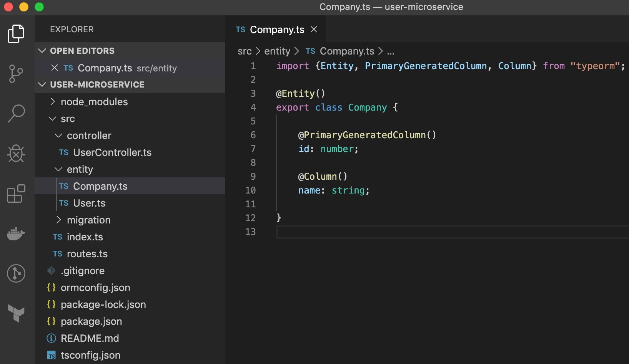Collapse the OPEN EDITORS section

pos(42,50)
